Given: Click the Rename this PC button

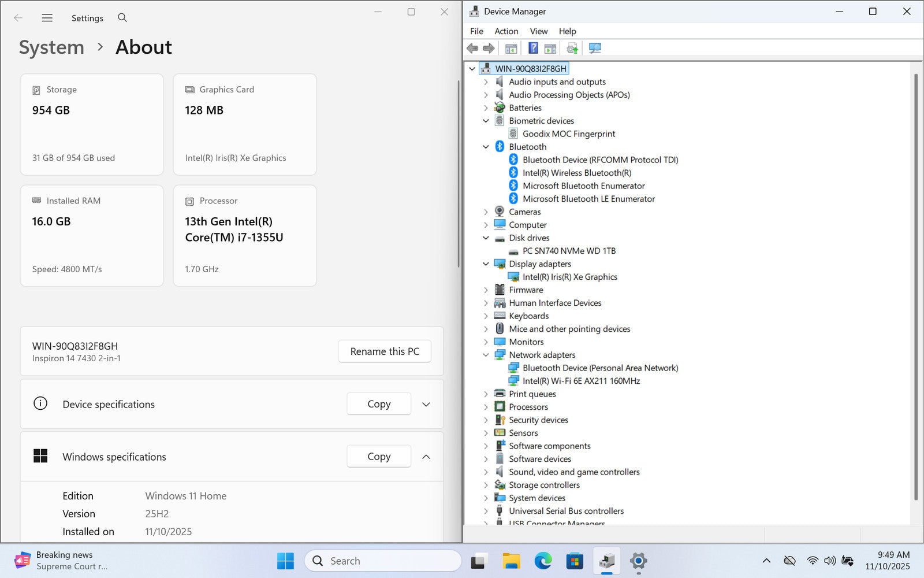Looking at the screenshot, I should (385, 351).
